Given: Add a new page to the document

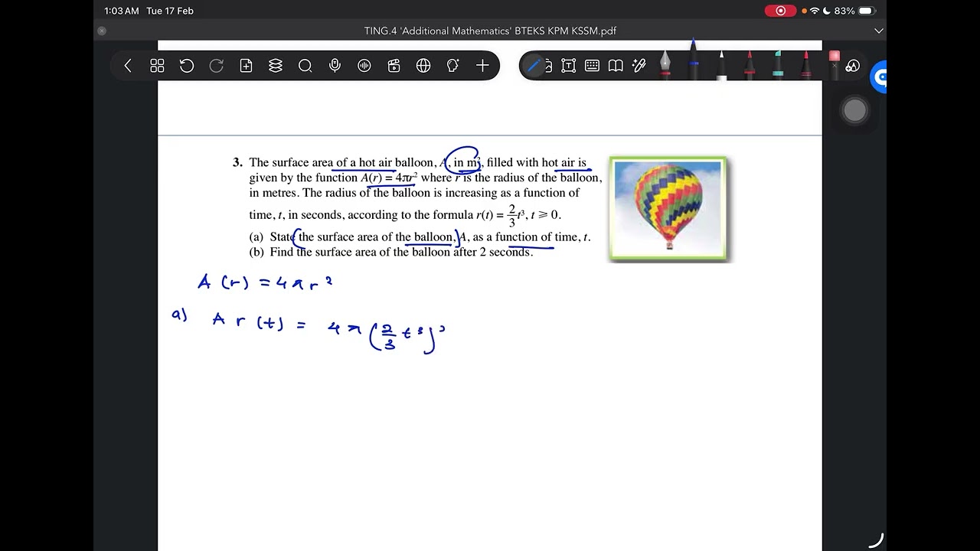Looking at the screenshot, I should (x=246, y=66).
